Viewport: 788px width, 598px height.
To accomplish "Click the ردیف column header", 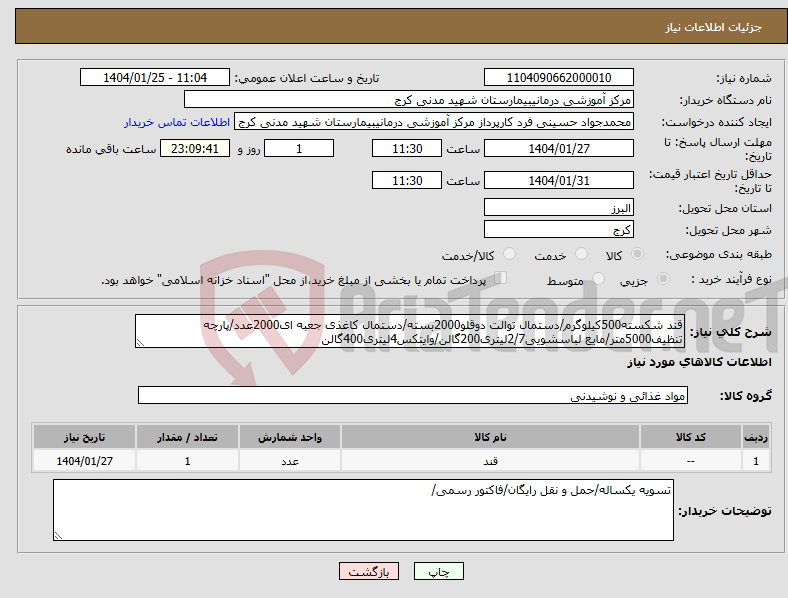I will tap(756, 437).
